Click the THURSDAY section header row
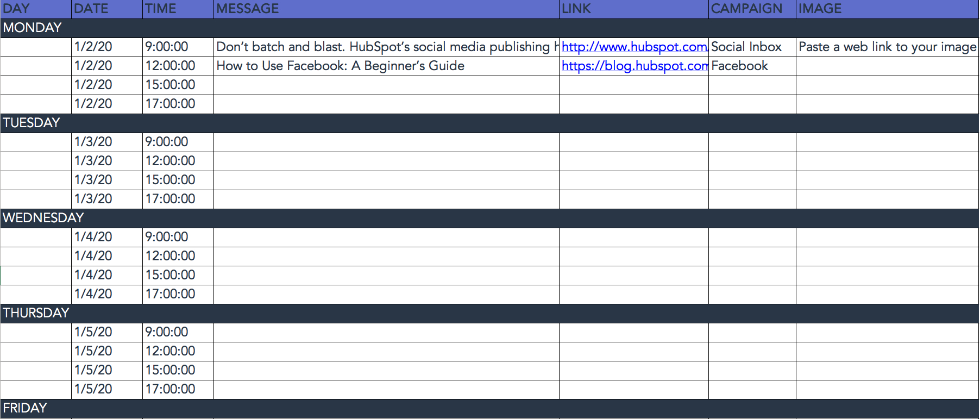Viewport: 980px width, 419px height. [489, 314]
